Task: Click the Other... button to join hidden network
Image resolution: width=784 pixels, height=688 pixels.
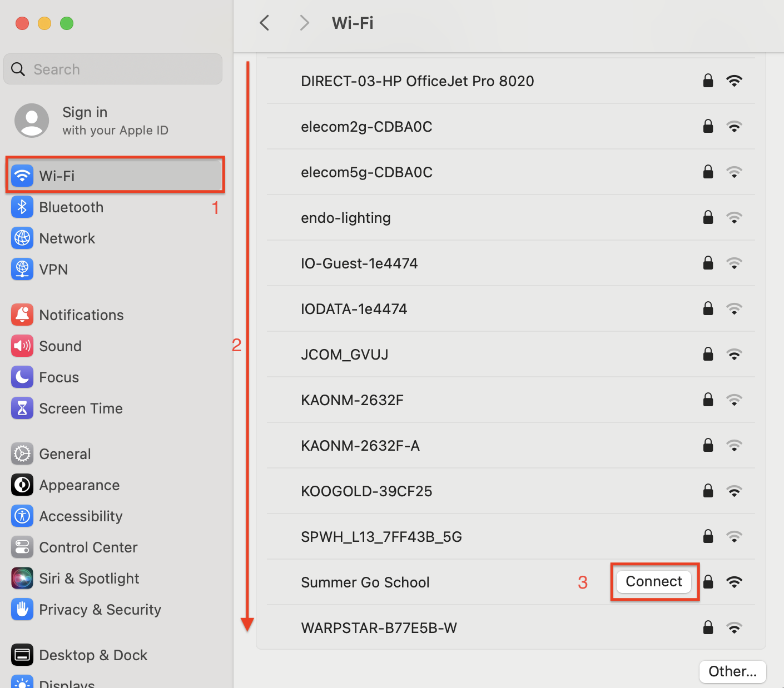Action: [732, 671]
